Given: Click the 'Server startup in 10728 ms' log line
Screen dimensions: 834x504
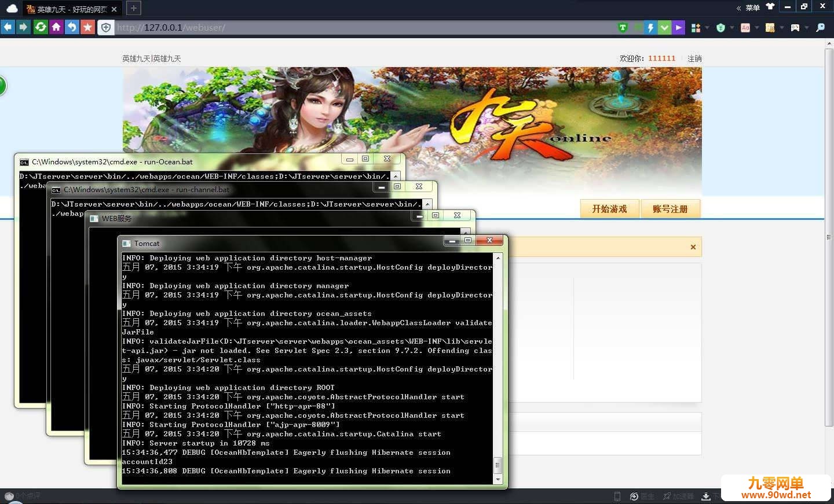Looking at the screenshot, I should [x=195, y=443].
